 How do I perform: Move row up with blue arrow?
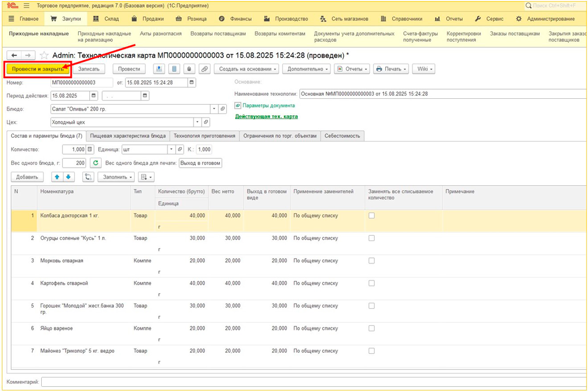point(56,176)
